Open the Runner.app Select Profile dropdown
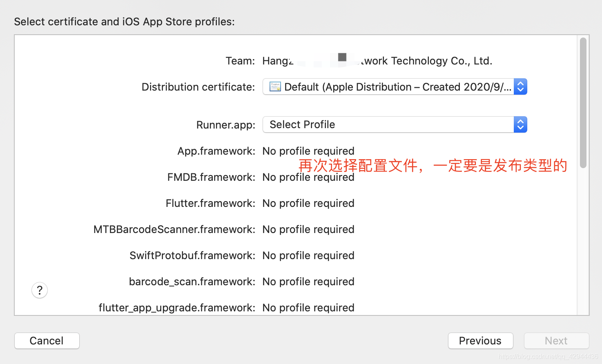The height and width of the screenshot is (364, 602). [x=395, y=124]
